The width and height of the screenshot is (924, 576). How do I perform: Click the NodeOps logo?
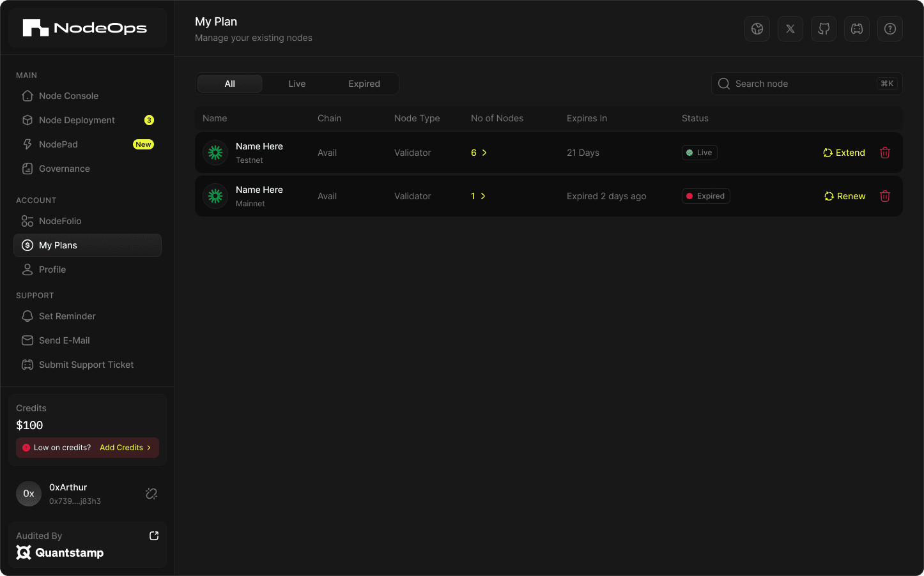click(x=85, y=28)
